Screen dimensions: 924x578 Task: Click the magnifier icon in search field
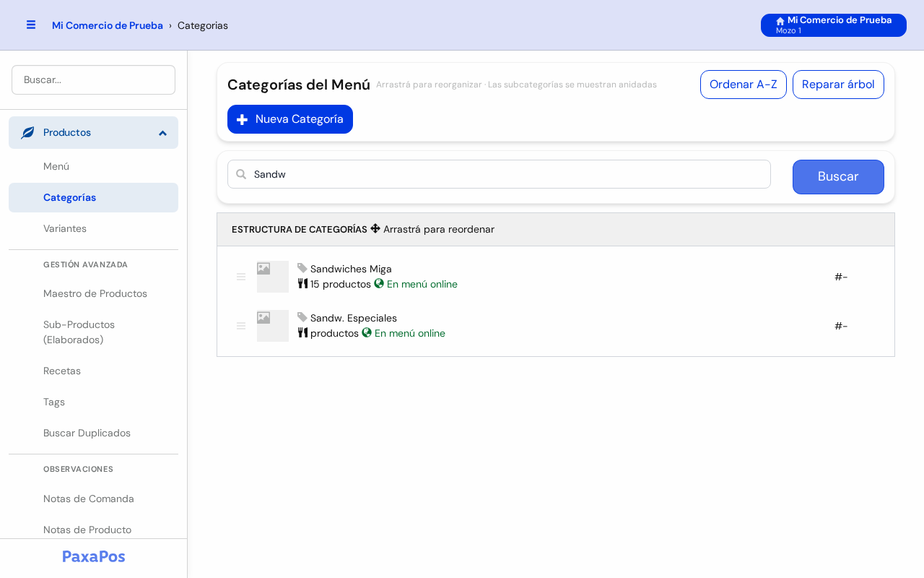tap(241, 174)
